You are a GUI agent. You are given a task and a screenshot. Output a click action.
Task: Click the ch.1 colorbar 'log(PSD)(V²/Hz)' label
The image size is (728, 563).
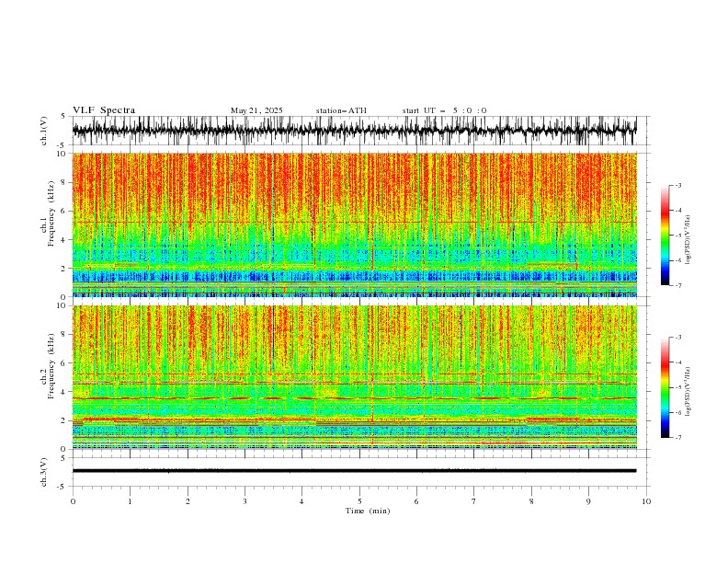click(x=688, y=240)
